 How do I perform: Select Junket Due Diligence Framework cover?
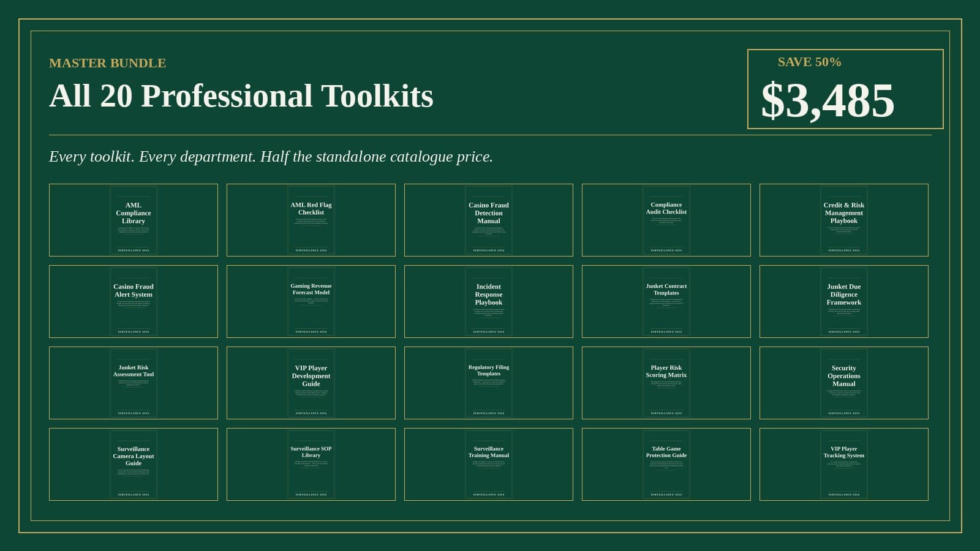tap(844, 301)
